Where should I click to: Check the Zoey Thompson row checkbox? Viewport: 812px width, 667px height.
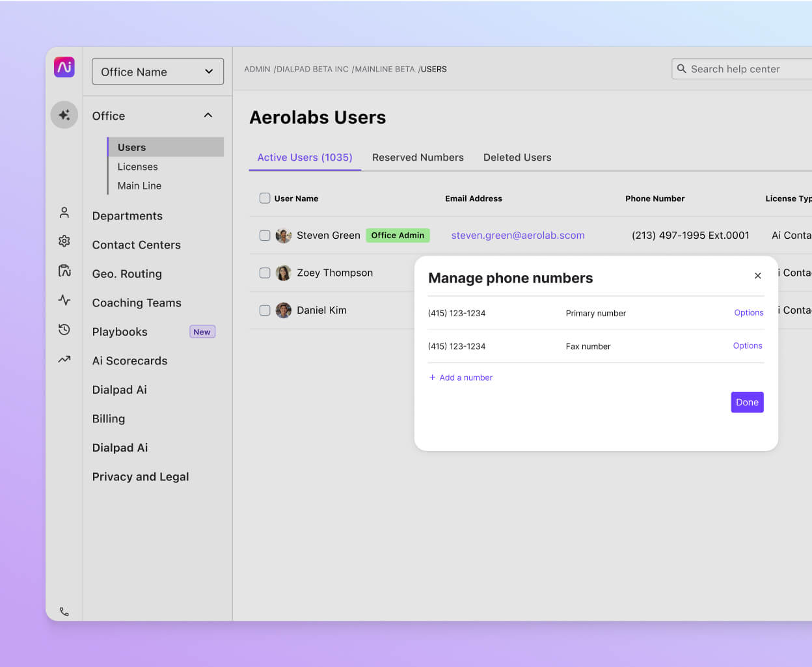[x=265, y=273]
